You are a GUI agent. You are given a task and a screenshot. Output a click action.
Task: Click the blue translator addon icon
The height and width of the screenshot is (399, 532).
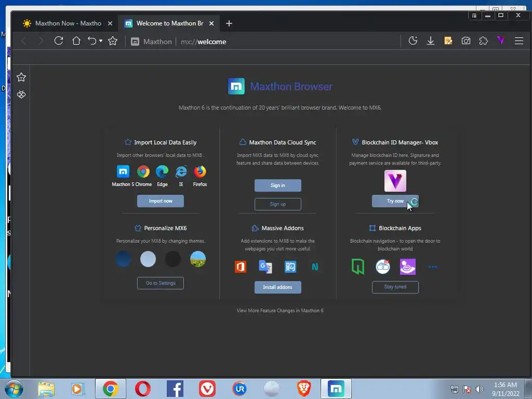pyautogui.click(x=290, y=267)
